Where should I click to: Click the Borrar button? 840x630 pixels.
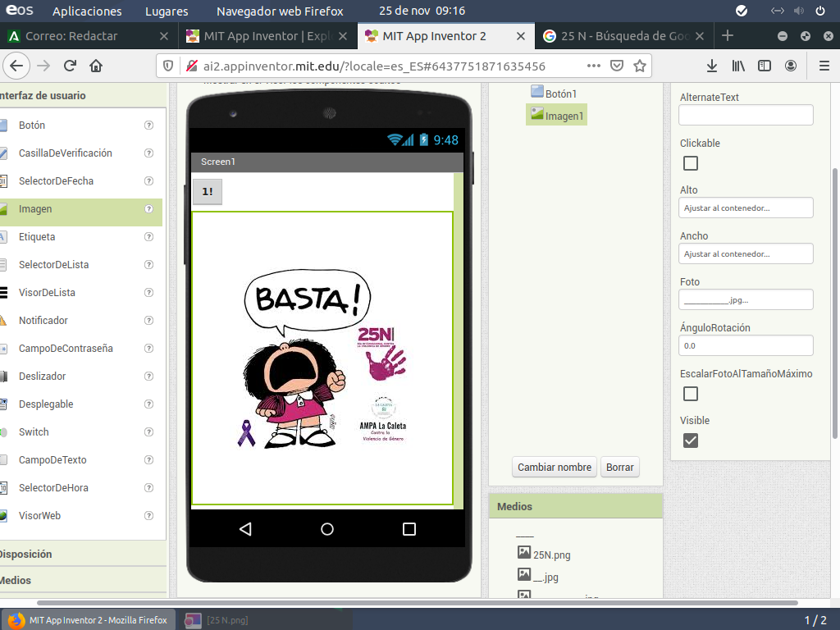coord(620,467)
